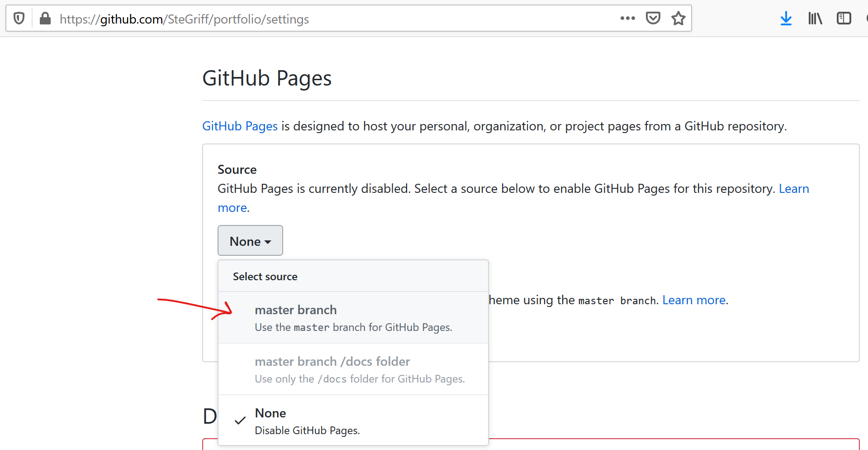
Task: Click the bold Source label
Action: pos(237,170)
